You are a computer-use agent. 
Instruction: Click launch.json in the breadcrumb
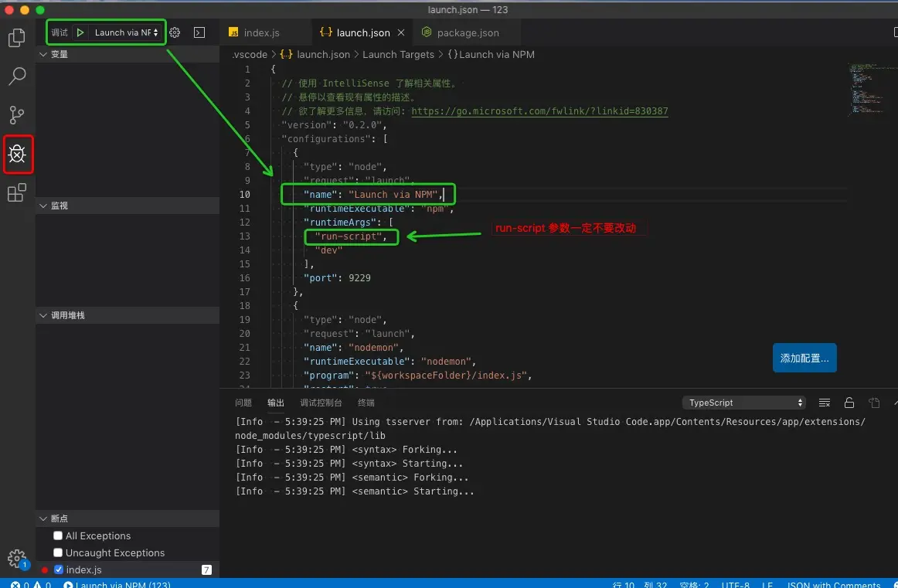[323, 54]
